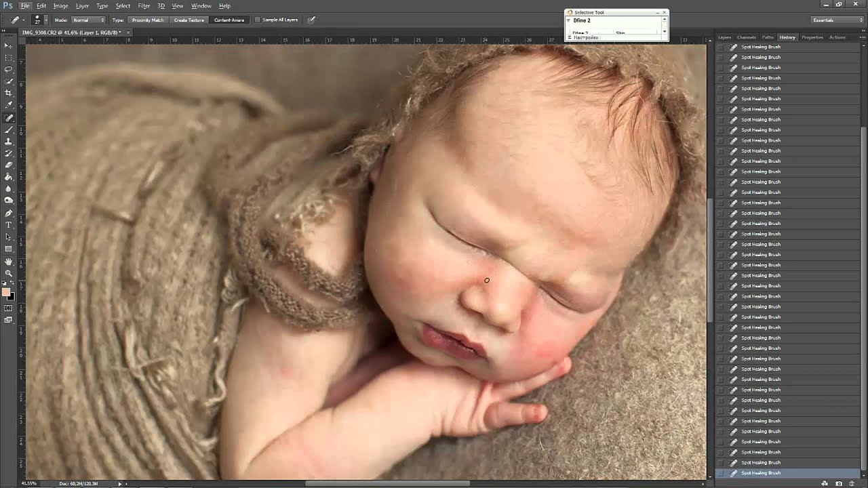
Task: Select the Rectangle shape tool
Action: click(9, 249)
